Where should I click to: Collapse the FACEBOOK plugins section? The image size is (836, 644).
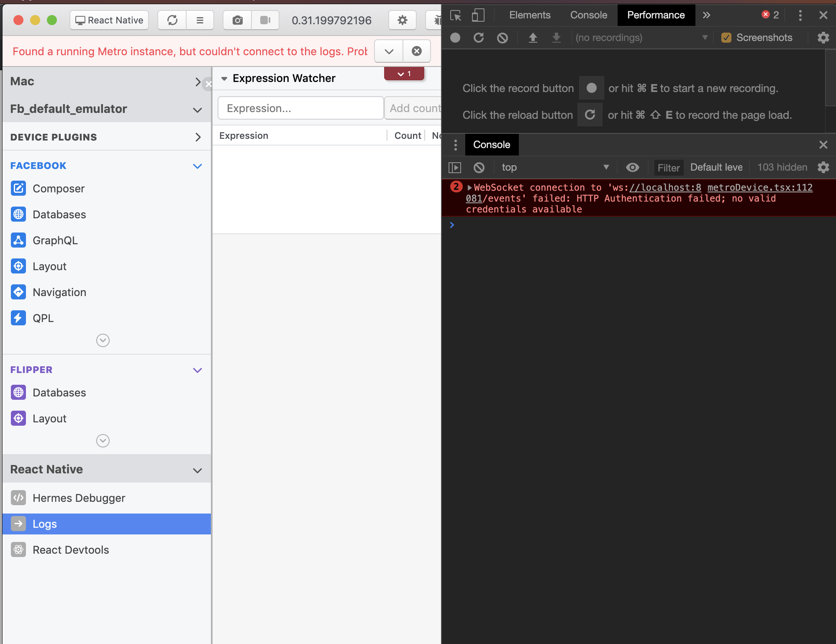[x=197, y=166]
